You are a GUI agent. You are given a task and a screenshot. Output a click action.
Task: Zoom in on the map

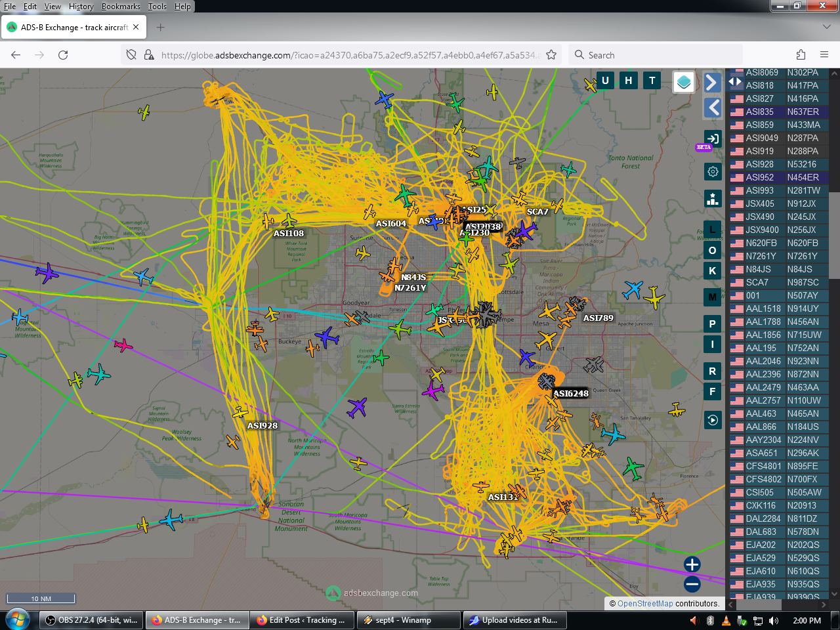click(692, 564)
